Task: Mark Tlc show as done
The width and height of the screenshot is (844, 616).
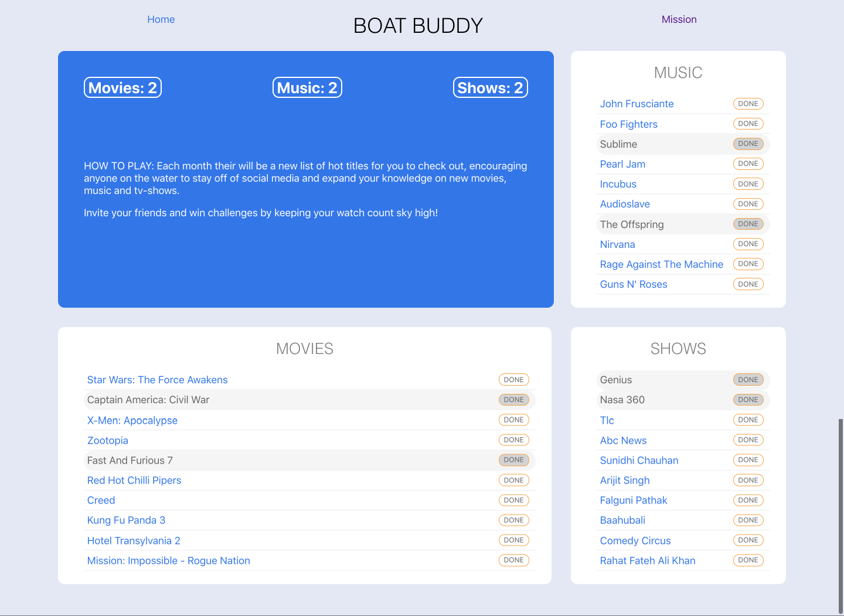Action: click(x=748, y=420)
